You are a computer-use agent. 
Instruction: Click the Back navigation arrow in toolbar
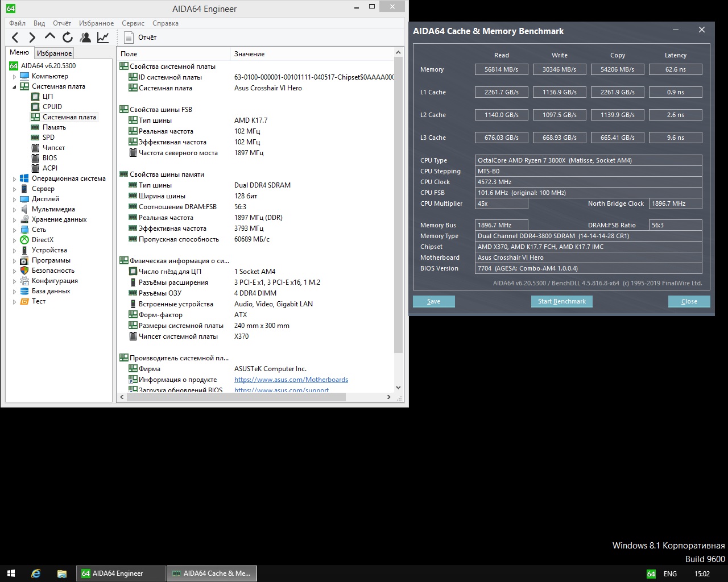click(x=15, y=38)
